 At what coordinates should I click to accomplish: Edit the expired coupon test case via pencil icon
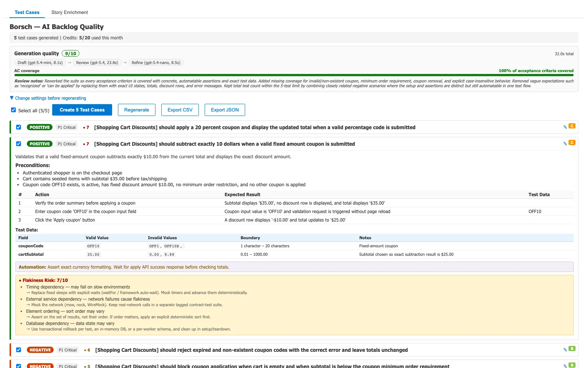coord(565,350)
